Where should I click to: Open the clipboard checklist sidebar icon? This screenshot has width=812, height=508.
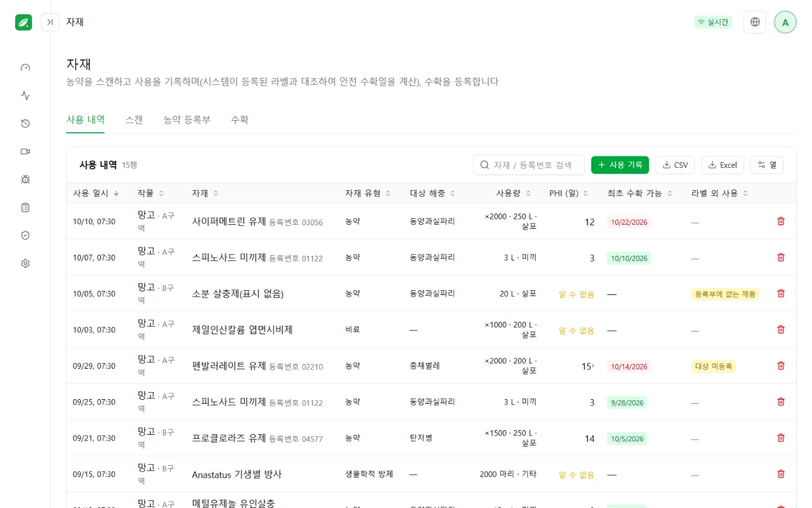(25, 207)
